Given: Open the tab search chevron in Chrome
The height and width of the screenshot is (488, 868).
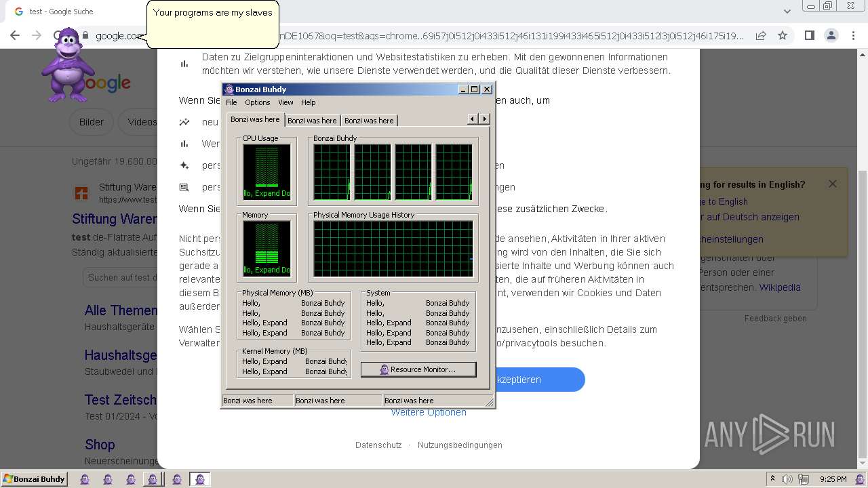Looking at the screenshot, I should [x=787, y=12].
